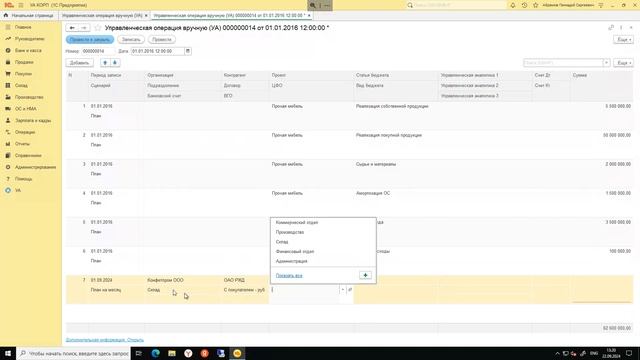
Task: Open the Task View taskbar button
Action: tap(139, 353)
